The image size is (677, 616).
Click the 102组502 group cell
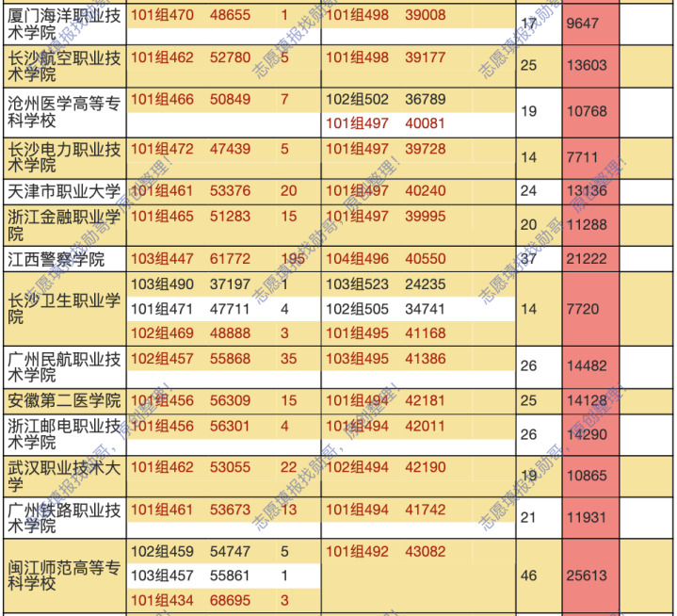[x=357, y=99]
